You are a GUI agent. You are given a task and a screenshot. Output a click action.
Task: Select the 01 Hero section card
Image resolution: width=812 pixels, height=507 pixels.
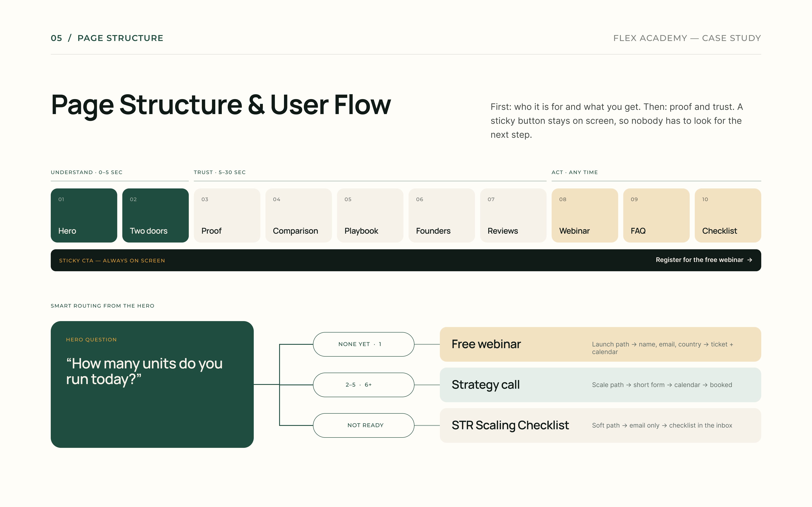click(x=84, y=215)
